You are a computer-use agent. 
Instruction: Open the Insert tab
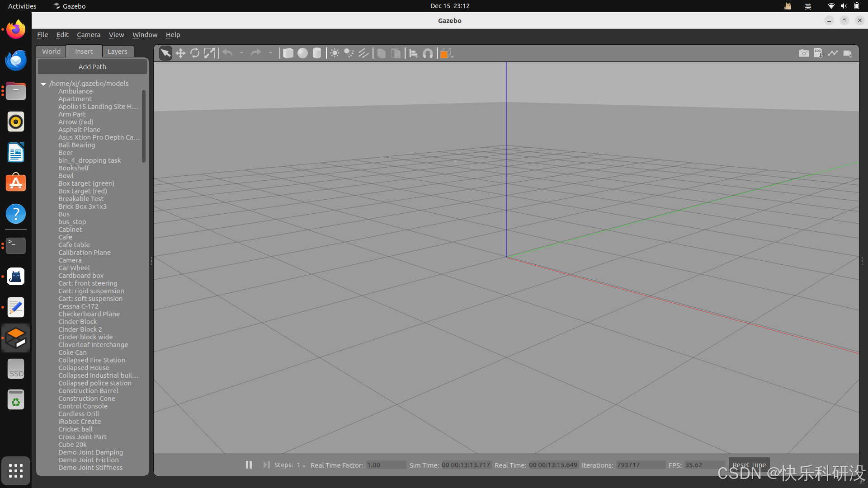coord(84,51)
